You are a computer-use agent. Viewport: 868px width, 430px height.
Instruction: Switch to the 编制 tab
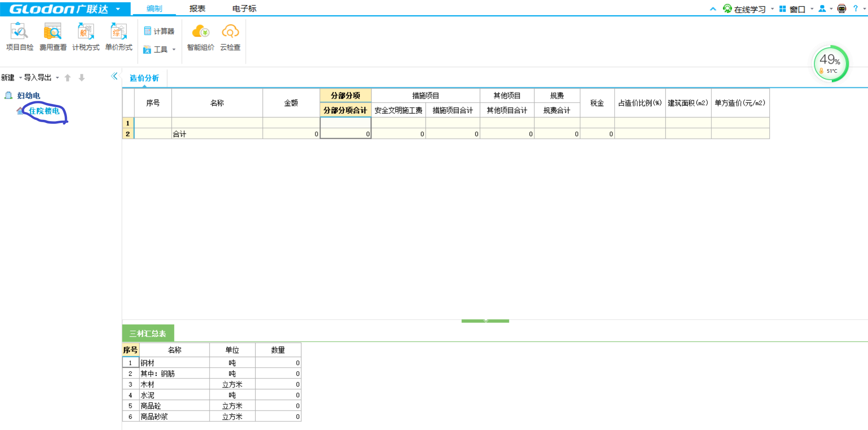pos(154,9)
